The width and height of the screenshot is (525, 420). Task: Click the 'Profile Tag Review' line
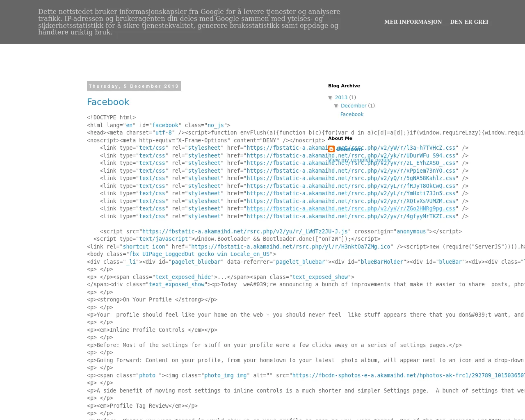142,406
